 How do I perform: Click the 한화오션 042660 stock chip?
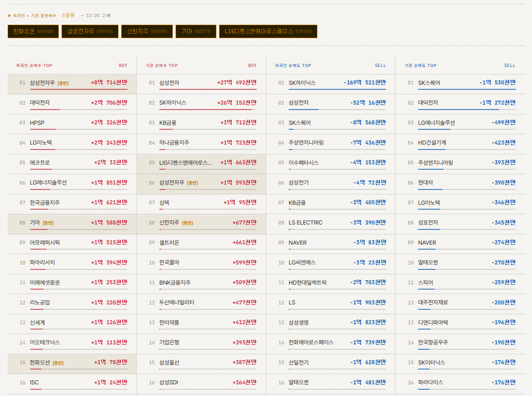pyautogui.click(x=33, y=31)
